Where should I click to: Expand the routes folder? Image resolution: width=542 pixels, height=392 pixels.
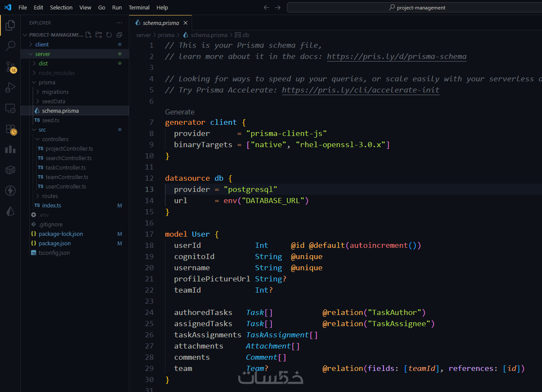click(x=50, y=196)
